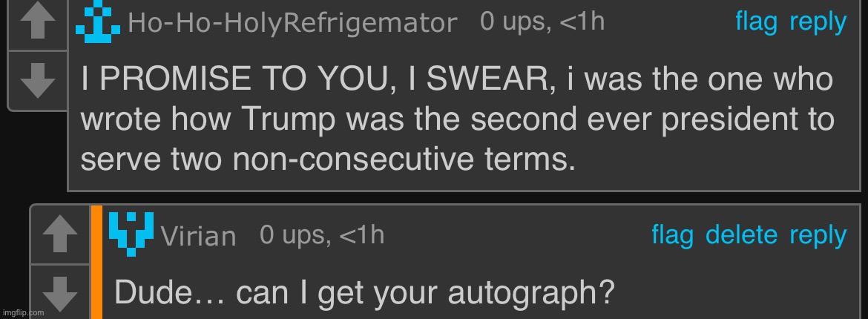Viewport: 868px width, 319px height.
Task: Click Virian's blue pixel avatar
Action: 131,230
